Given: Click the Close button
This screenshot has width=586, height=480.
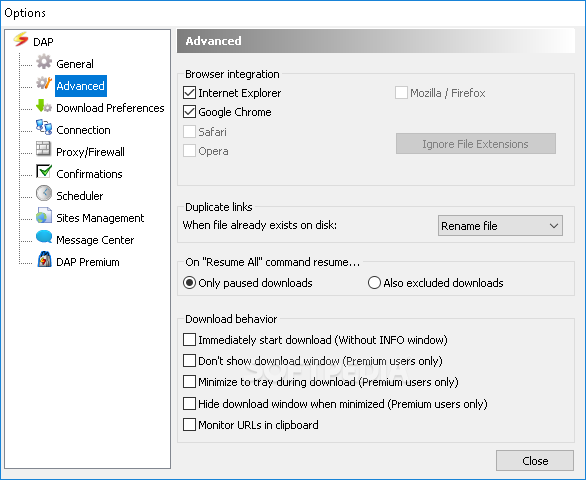Looking at the screenshot, I should click(x=534, y=461).
